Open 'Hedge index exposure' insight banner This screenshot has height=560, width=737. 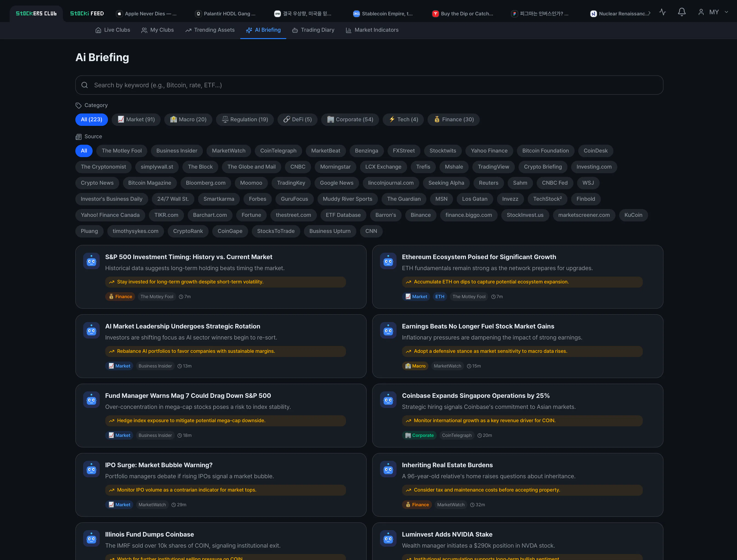[x=226, y=421]
